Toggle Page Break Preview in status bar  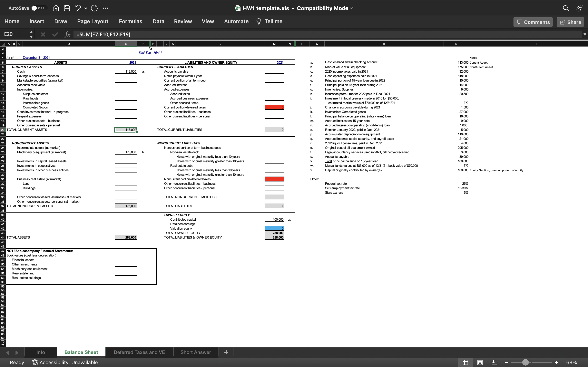[494, 362]
